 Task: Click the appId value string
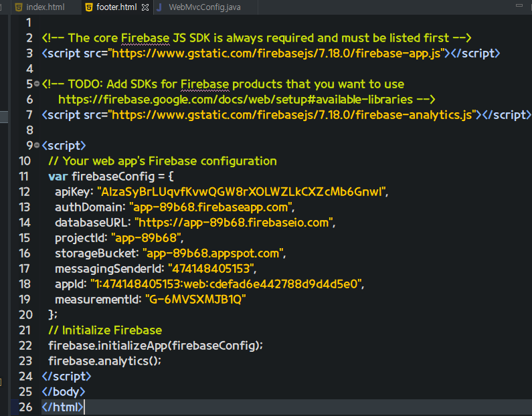pyautogui.click(x=226, y=284)
